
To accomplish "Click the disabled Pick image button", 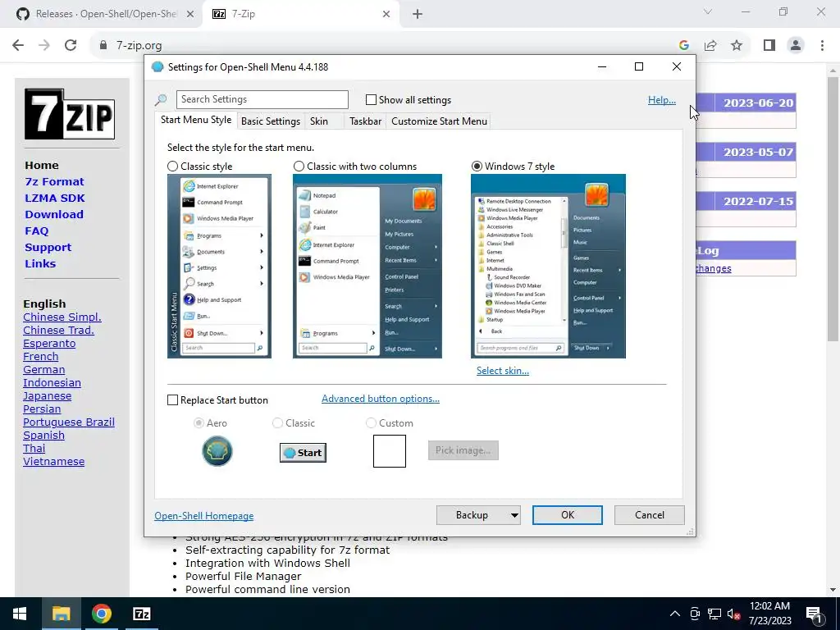I will click(x=463, y=450).
